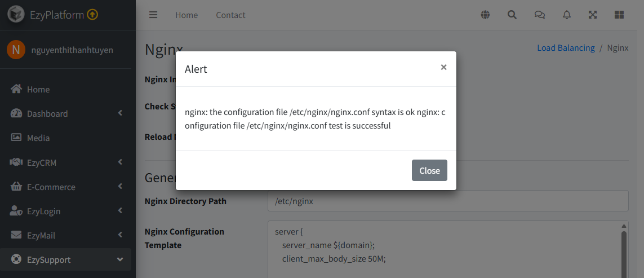Screen dimensions: 644x278
Task: Open E-Commerce sidebar menu
Action: [66, 187]
